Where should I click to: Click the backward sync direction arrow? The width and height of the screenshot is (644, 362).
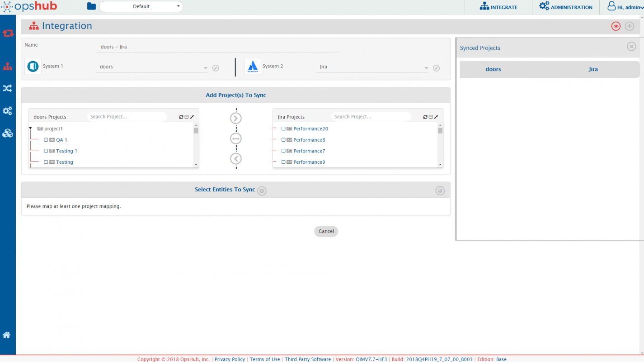(236, 159)
